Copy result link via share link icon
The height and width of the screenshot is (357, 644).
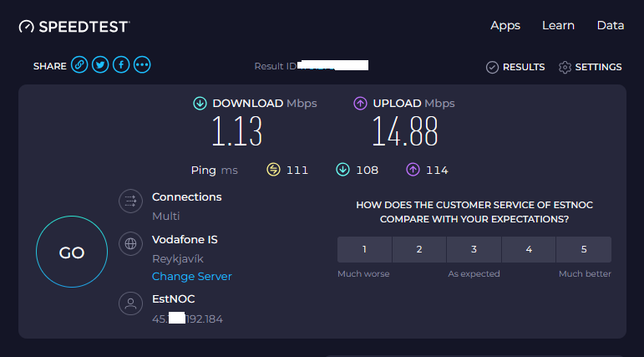79,64
